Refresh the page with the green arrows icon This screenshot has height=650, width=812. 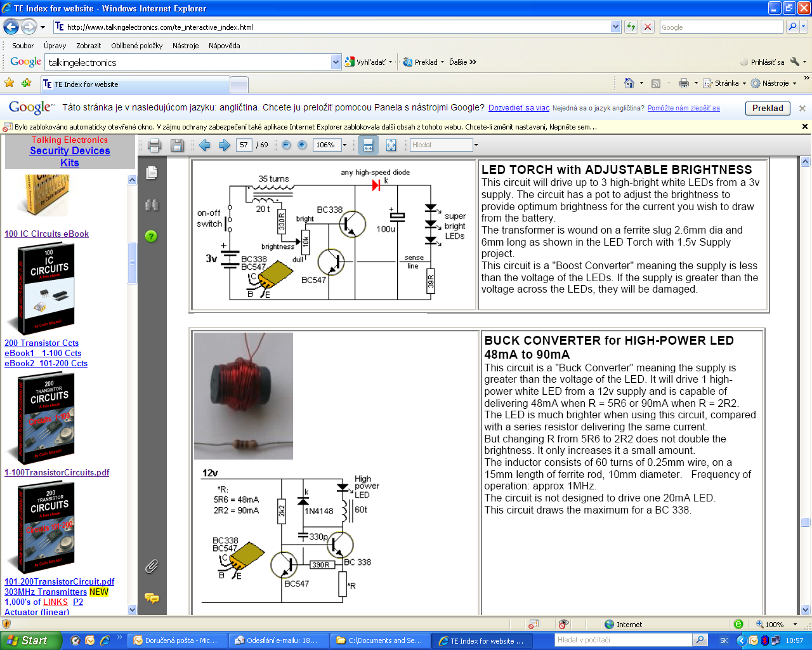(631, 27)
